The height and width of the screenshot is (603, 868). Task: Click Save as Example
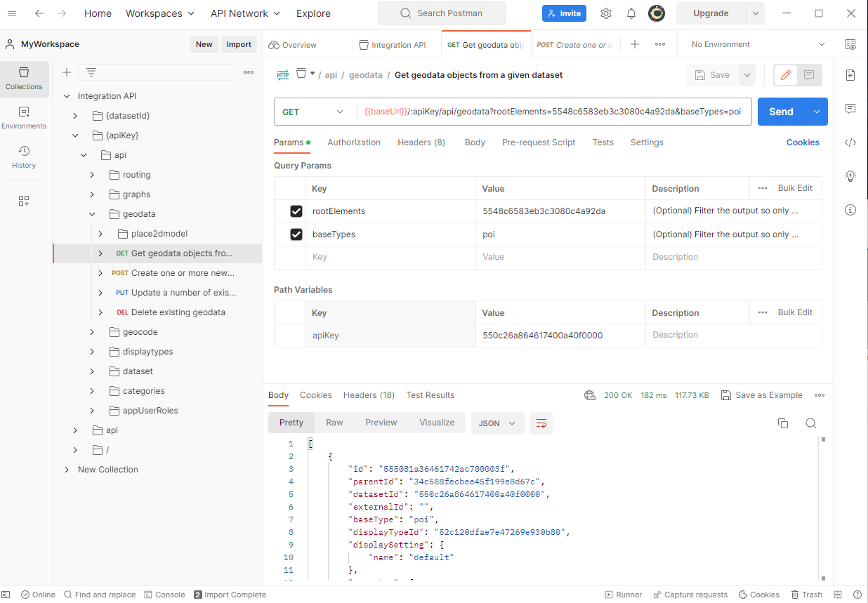coord(761,395)
